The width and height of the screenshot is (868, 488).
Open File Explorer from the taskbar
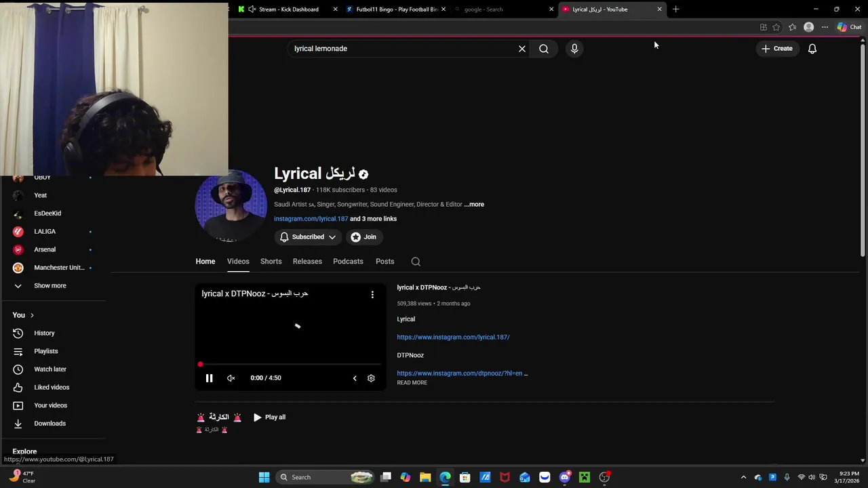pos(425,477)
